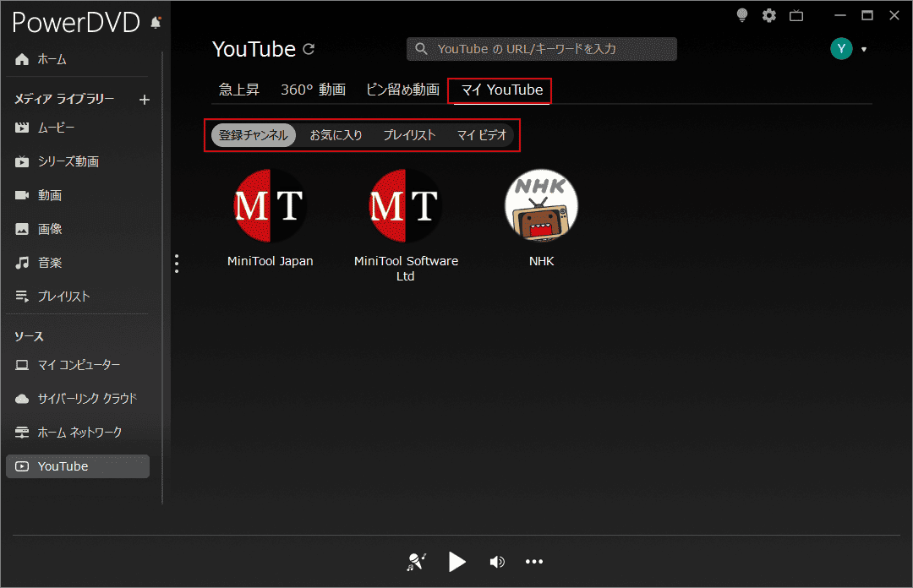Open more playback options ellipsis

[x=534, y=562]
